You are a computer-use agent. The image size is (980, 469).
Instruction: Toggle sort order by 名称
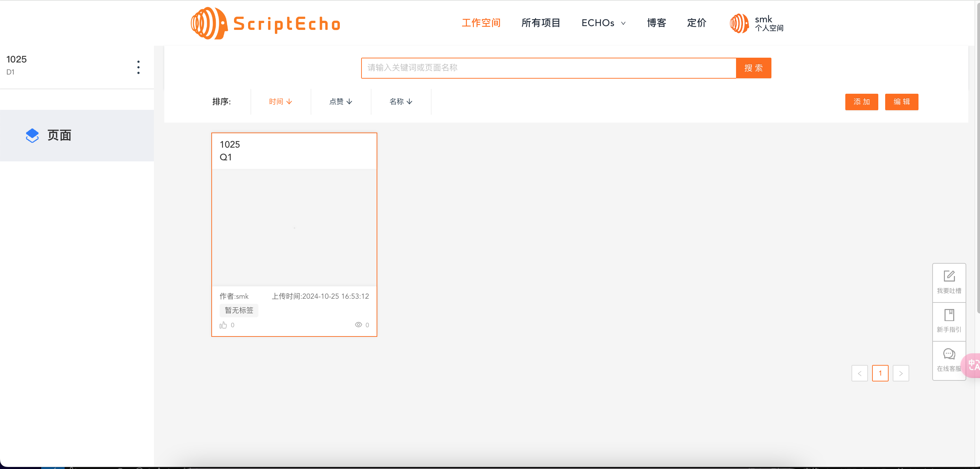401,102
